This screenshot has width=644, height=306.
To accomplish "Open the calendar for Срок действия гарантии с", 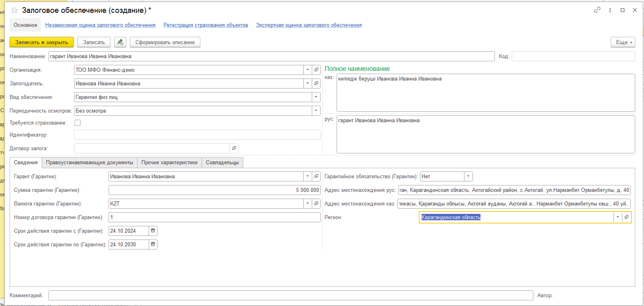I will pyautogui.click(x=153, y=231).
